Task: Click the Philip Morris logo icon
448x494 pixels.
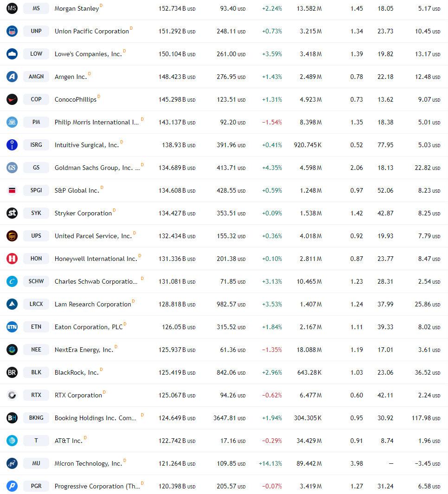Action: pos(12,122)
